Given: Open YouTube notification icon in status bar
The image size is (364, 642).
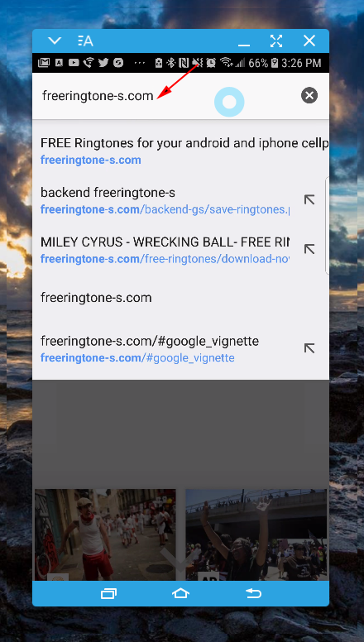Looking at the screenshot, I should pos(74,63).
